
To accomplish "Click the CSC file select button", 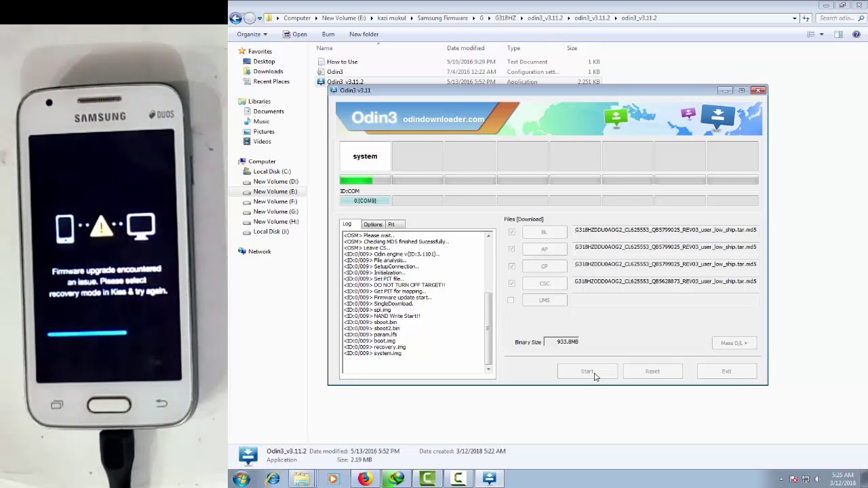I will (544, 283).
